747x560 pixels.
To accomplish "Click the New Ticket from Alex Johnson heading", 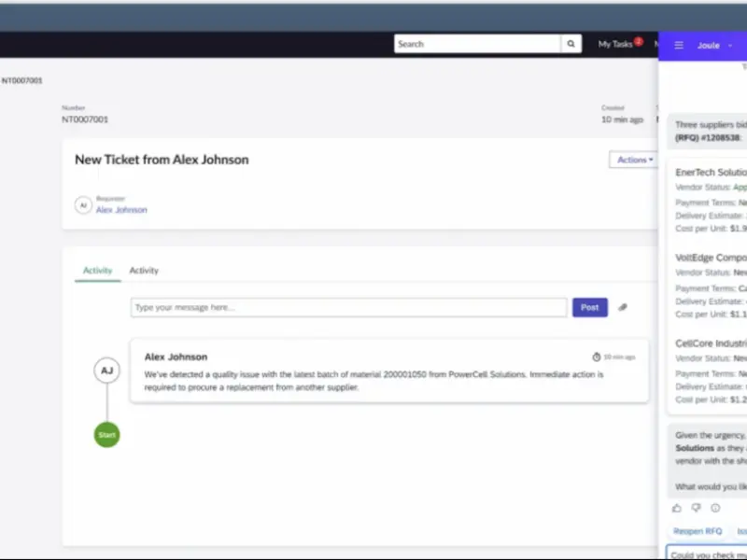I will [x=162, y=160].
